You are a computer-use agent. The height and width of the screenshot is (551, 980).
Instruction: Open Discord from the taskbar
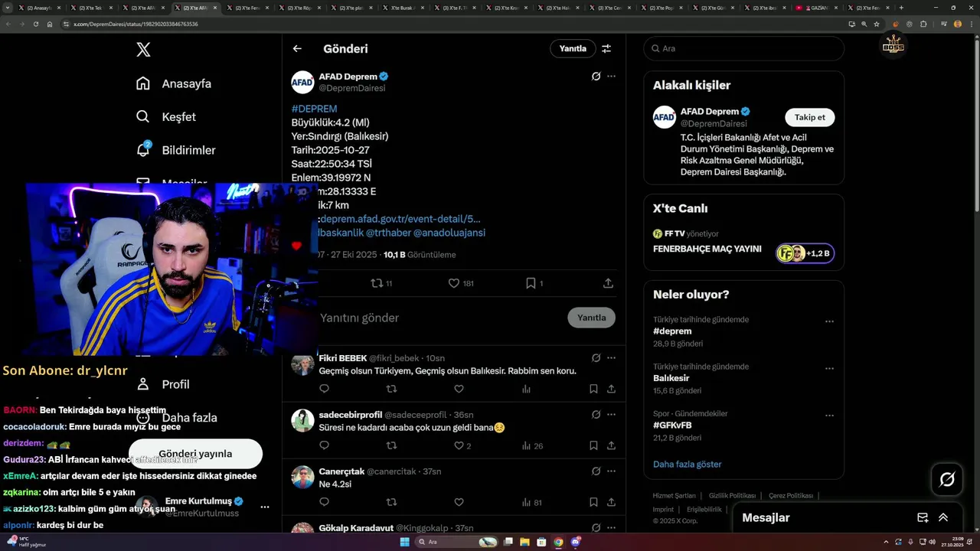coord(576,542)
